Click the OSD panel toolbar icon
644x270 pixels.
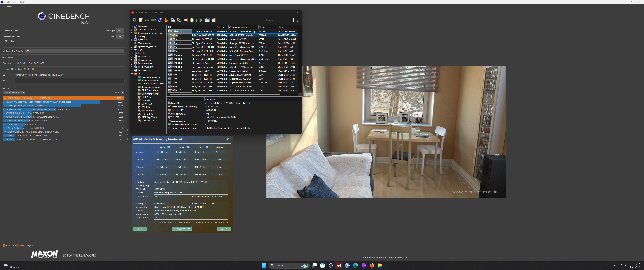tap(185, 20)
